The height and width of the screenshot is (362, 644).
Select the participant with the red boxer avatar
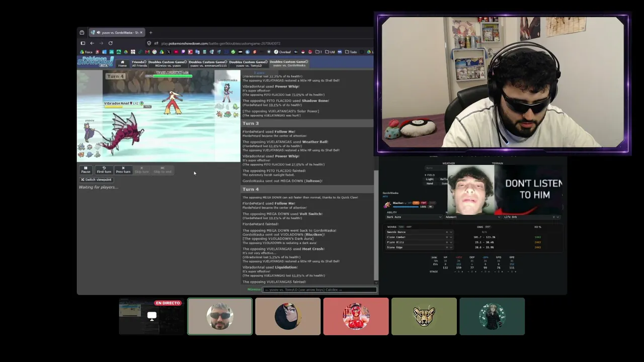coord(356,316)
